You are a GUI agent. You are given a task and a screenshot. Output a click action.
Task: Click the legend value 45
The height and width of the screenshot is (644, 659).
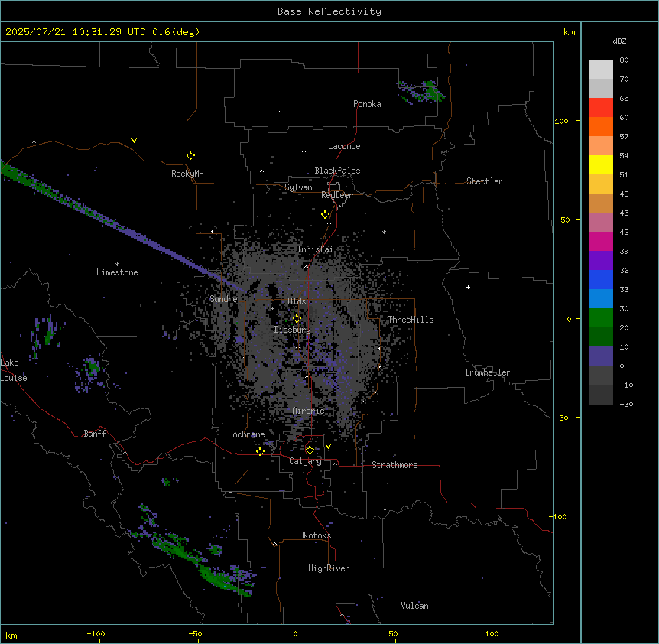click(x=624, y=213)
